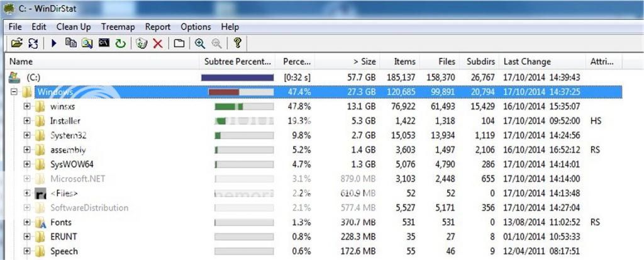Expand the winsxs folder
644x260 pixels.
(x=27, y=106)
